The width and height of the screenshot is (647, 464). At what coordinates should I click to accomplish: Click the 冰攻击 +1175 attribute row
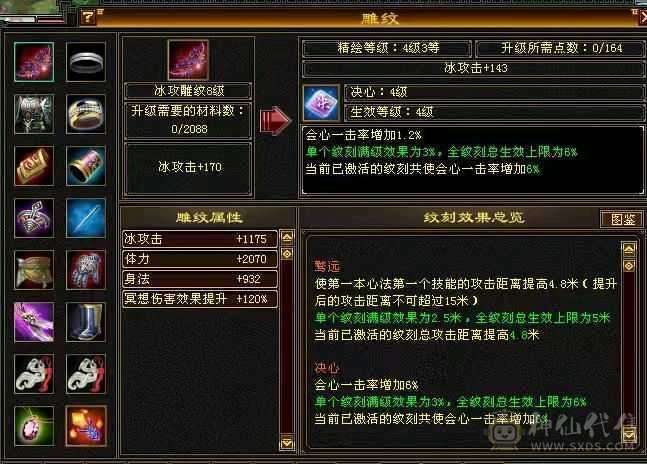click(x=200, y=239)
